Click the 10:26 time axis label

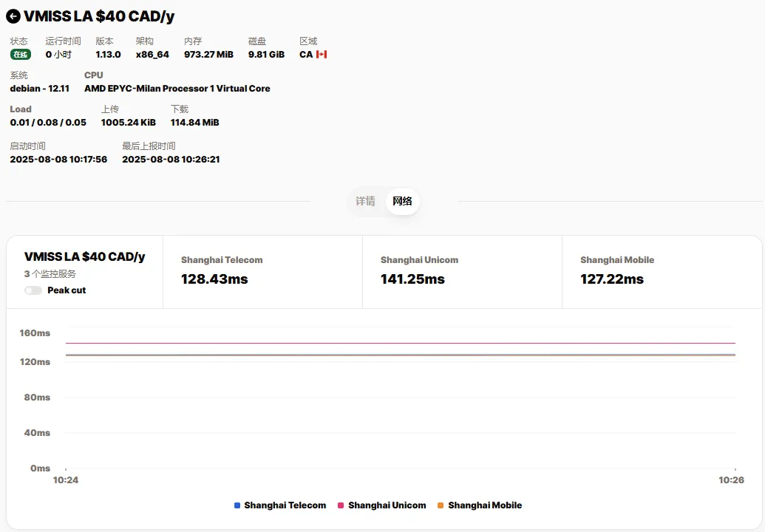pyautogui.click(x=731, y=480)
